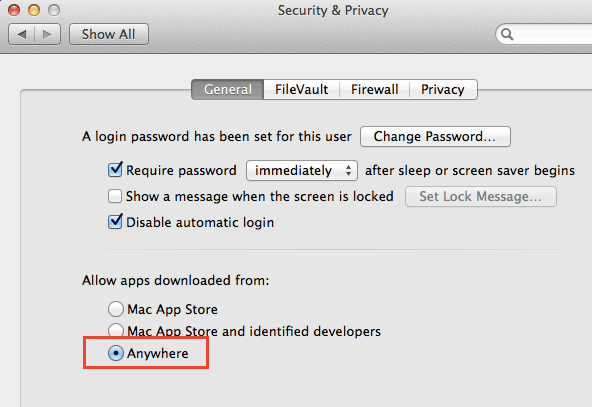Click the search magnifying glass icon

[x=507, y=34]
